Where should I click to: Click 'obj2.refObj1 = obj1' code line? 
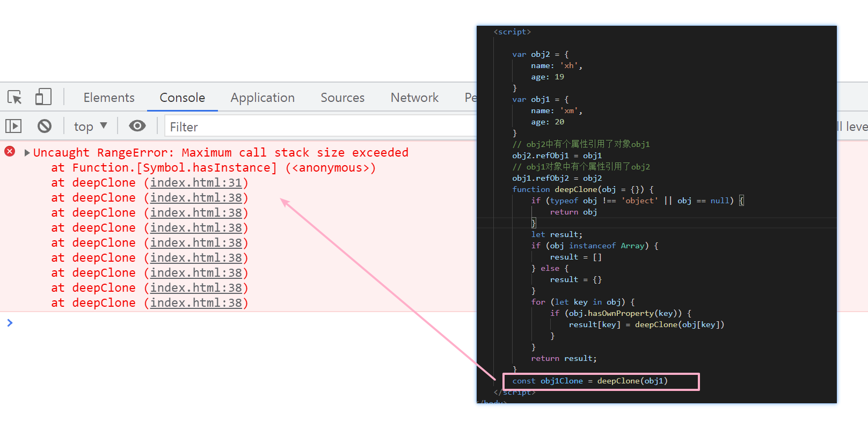557,156
